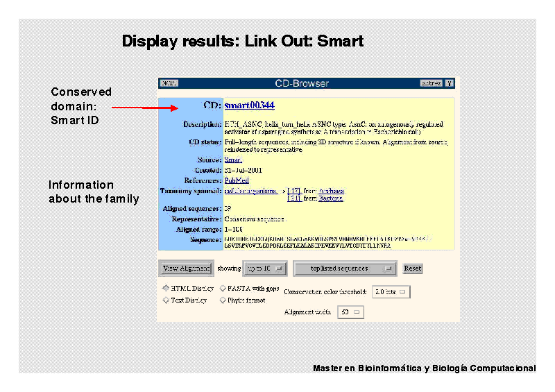The height and width of the screenshot is (392, 555).
Task: Click the CD-Browser title text
Action: [302, 83]
